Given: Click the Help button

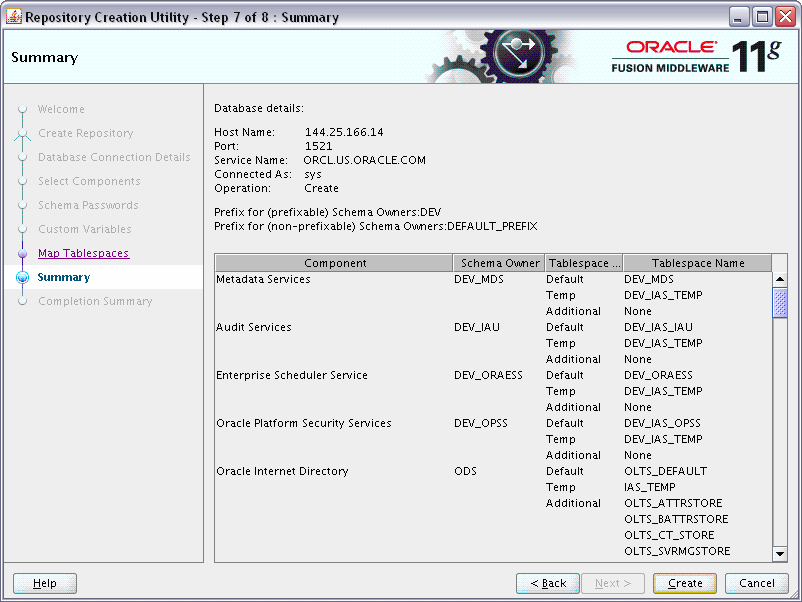Looking at the screenshot, I should 44,583.
